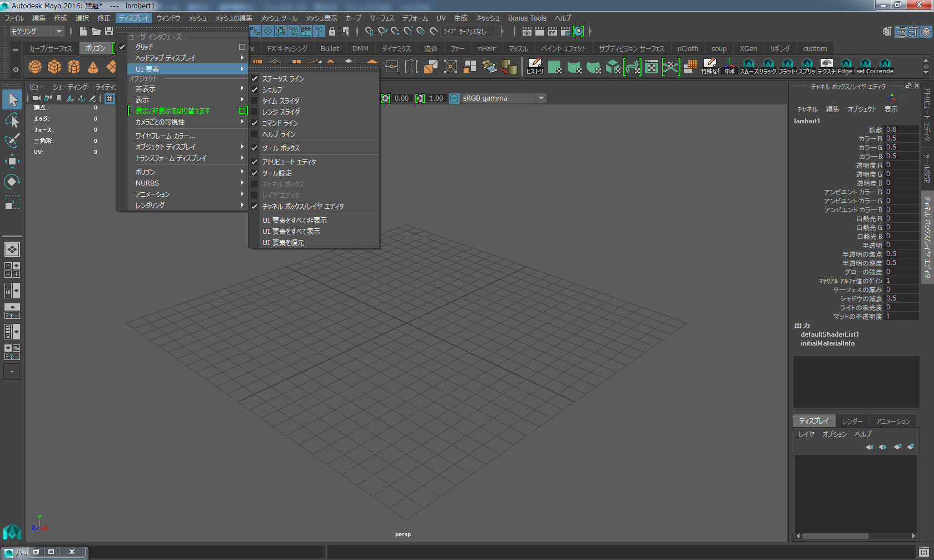Screen dimensions: 934x560
Task: Click the help question mark icon
Action: coord(319,31)
